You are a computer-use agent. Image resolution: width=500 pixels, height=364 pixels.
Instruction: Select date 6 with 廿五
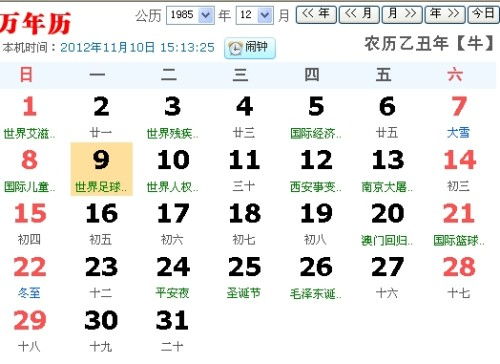click(387, 116)
